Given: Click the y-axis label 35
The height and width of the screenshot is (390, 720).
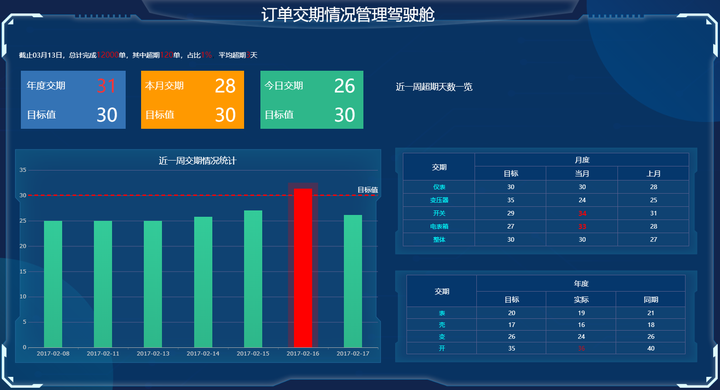Looking at the screenshot, I should click(23, 170).
